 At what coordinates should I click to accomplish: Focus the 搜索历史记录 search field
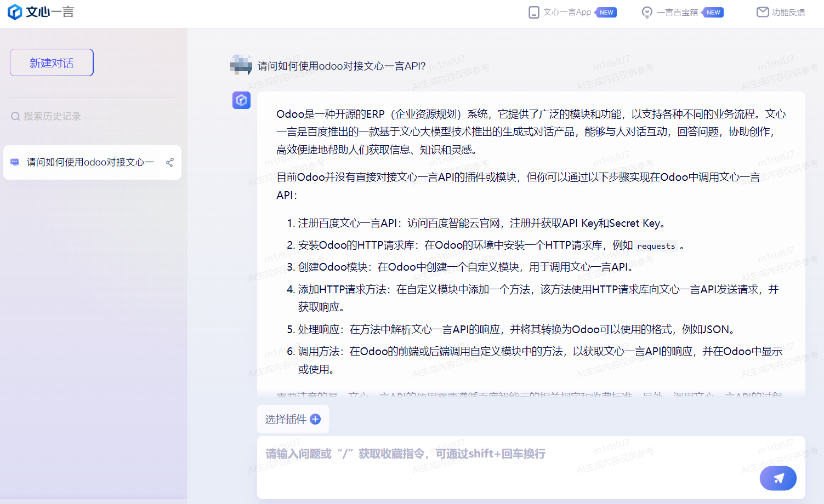coord(92,116)
